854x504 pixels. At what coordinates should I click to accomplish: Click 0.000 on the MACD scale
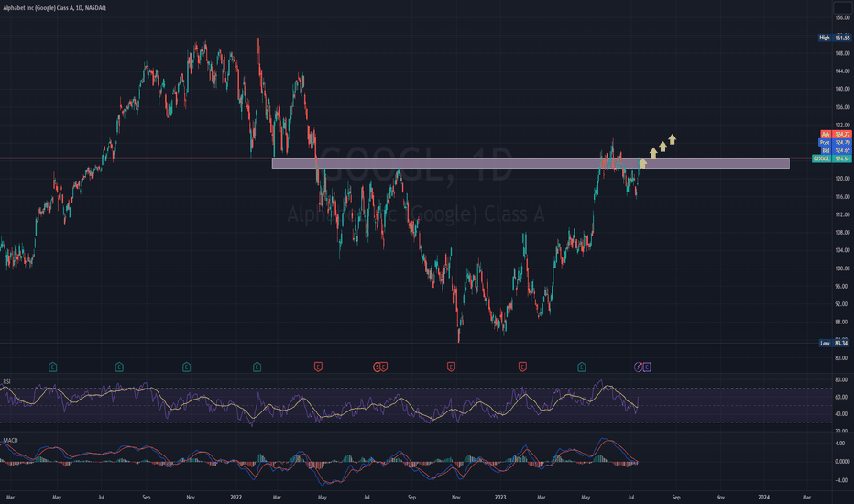(841, 462)
